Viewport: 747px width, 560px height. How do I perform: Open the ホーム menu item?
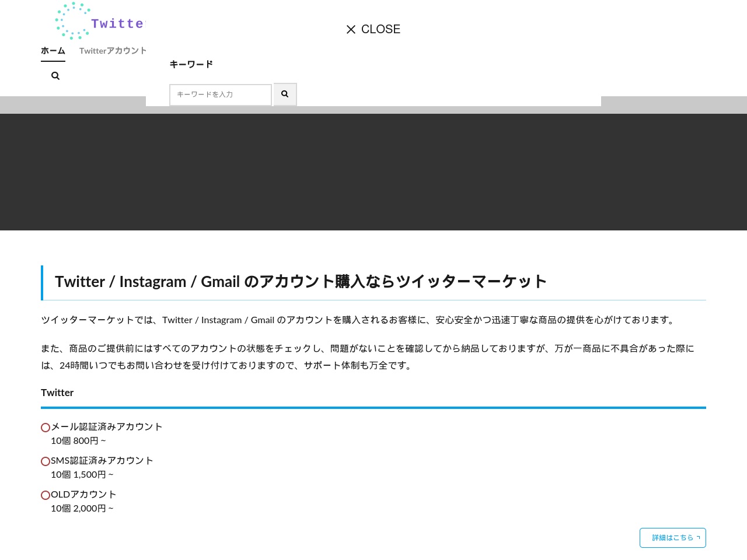tap(53, 51)
